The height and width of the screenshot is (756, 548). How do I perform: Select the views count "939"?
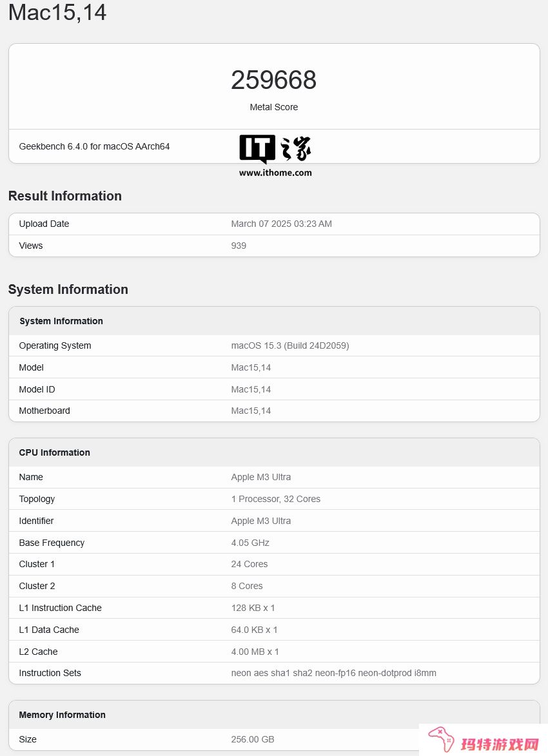[x=239, y=246]
